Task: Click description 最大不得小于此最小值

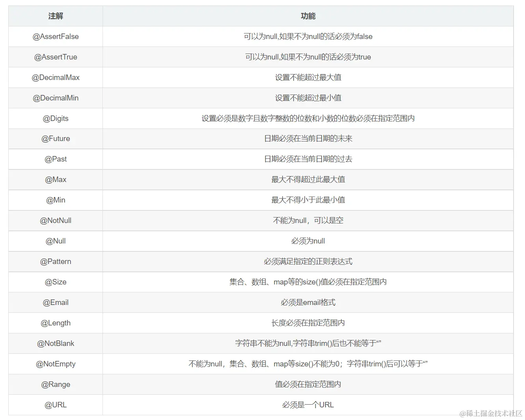Action: click(308, 200)
